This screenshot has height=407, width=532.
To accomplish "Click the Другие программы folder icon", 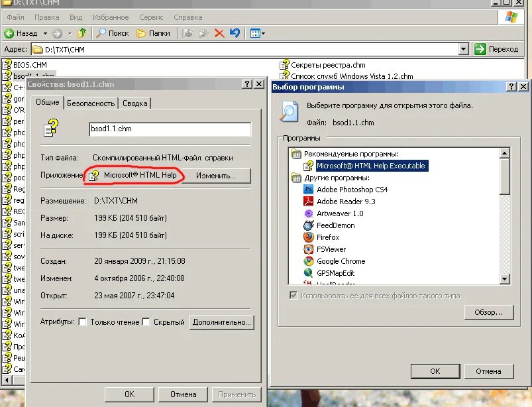I will 296,178.
